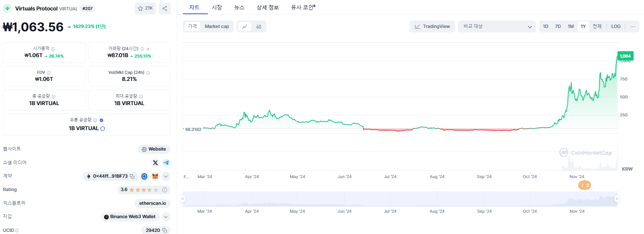Click the 8.21% Vol/Mkt Cap value

click(x=129, y=79)
